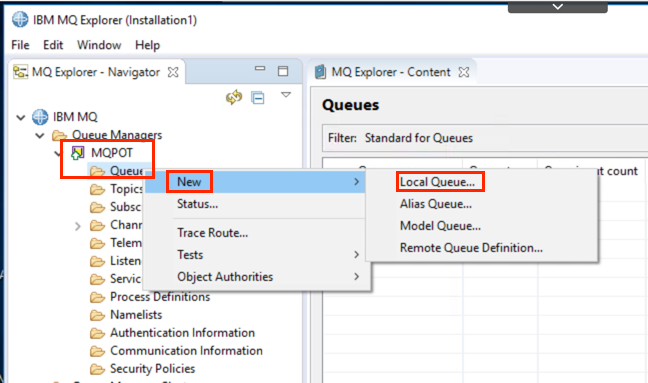Collapse the IBM MQ tree node
648x383 pixels.
(21, 118)
